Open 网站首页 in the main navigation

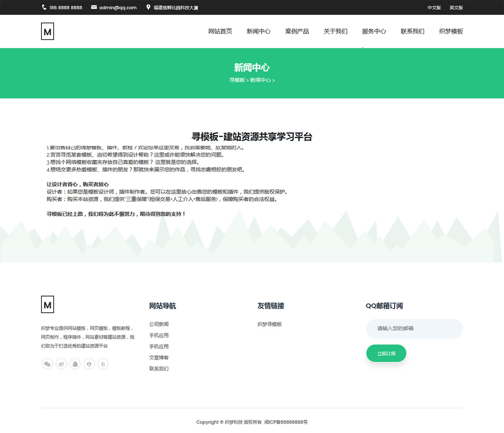[x=220, y=31]
